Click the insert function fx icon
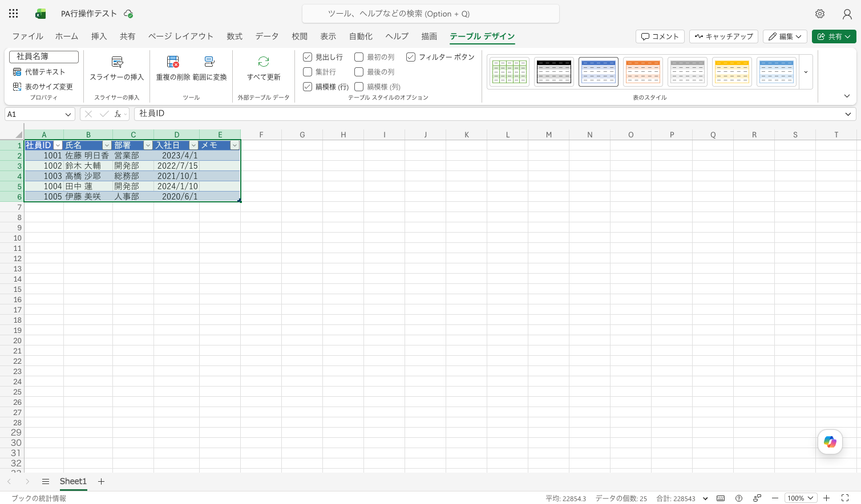Screen dimensions: 861x504 (118, 114)
